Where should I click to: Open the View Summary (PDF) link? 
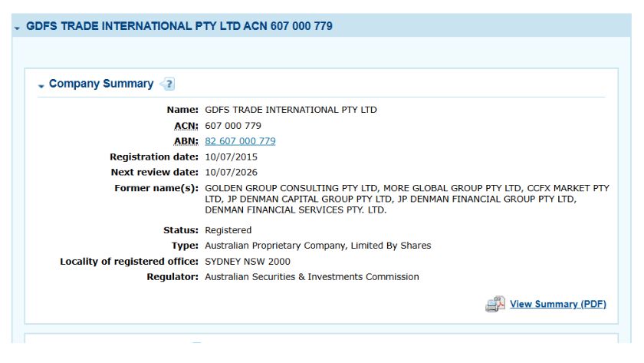pos(557,304)
